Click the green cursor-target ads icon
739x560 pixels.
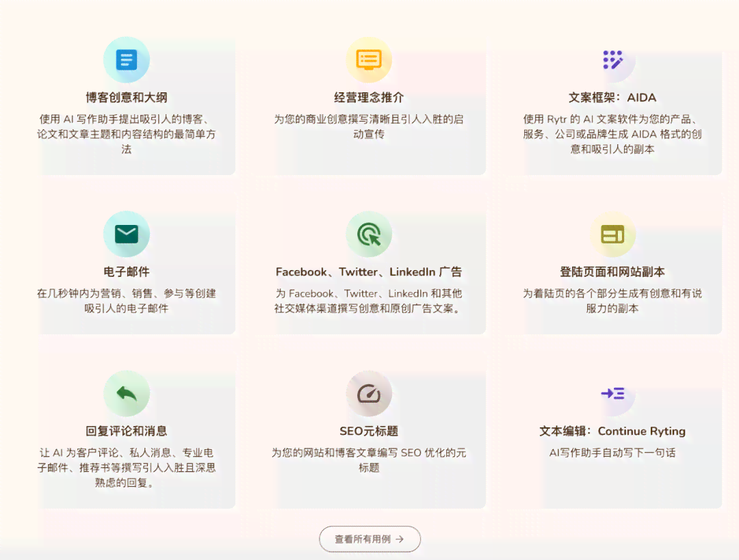(x=369, y=234)
